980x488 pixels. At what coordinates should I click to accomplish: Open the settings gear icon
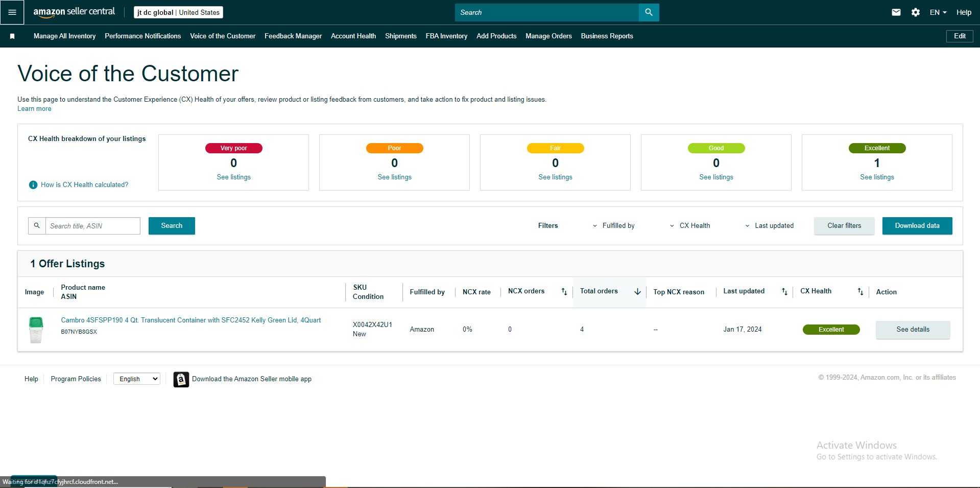[x=916, y=12]
